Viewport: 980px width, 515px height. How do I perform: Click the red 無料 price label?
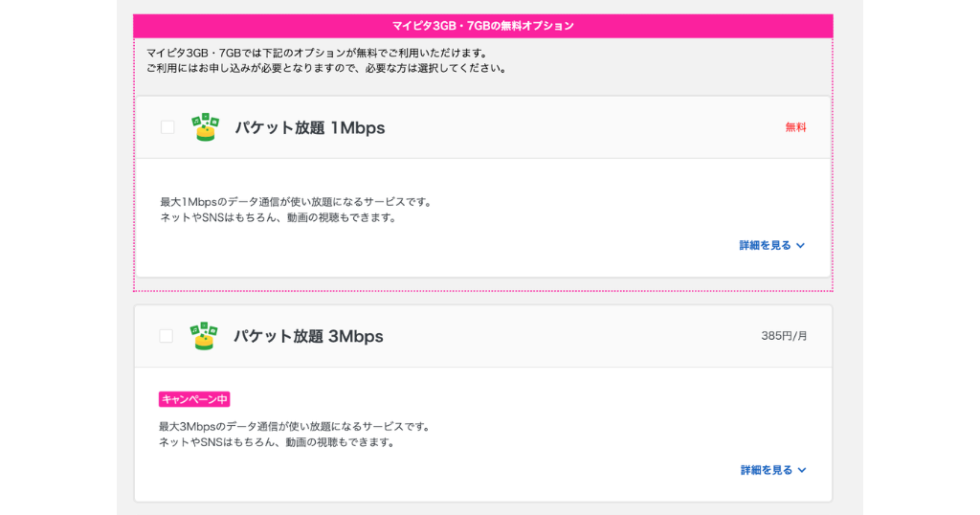(795, 127)
